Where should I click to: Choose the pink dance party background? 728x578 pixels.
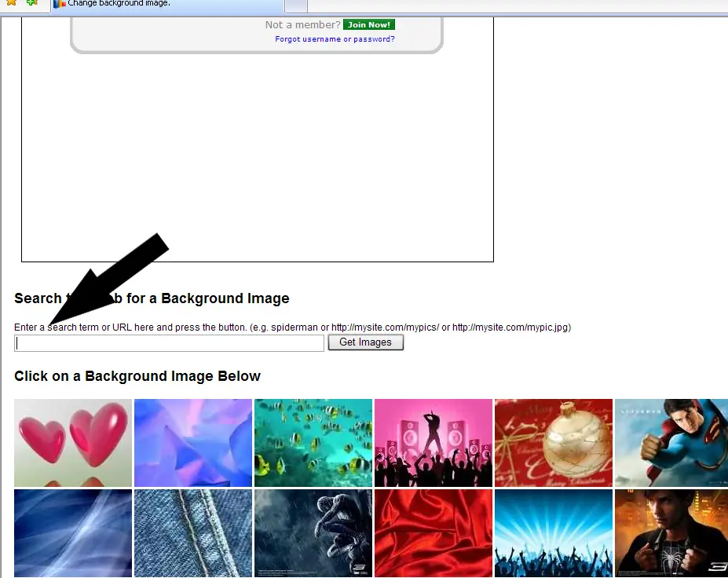[434, 443]
